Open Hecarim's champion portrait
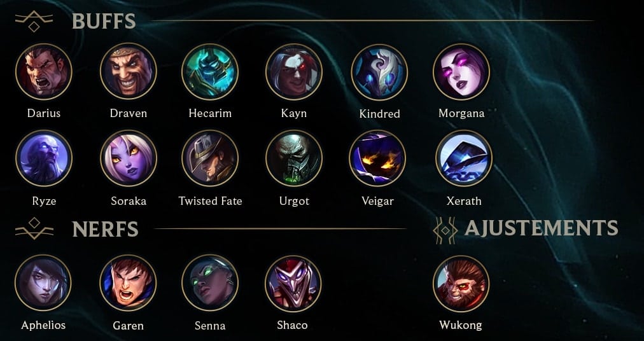The height and width of the screenshot is (341, 644). click(210, 71)
